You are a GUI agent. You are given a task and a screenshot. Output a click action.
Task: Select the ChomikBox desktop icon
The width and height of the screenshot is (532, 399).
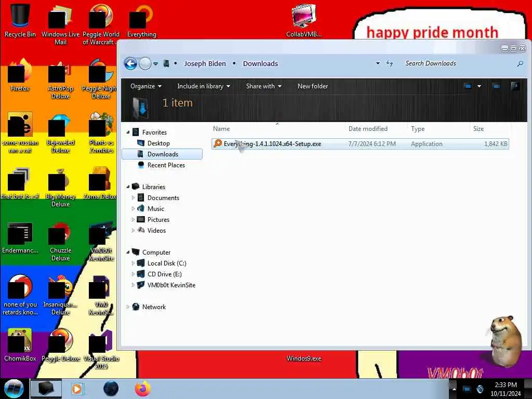coord(20,345)
